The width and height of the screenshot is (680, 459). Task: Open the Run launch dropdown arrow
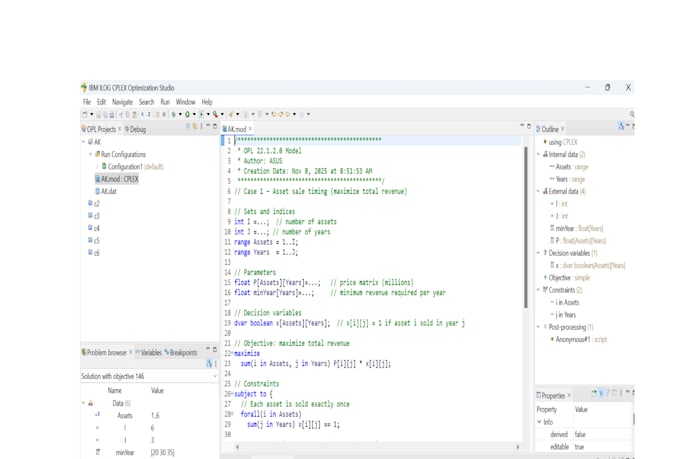pyautogui.click(x=194, y=114)
